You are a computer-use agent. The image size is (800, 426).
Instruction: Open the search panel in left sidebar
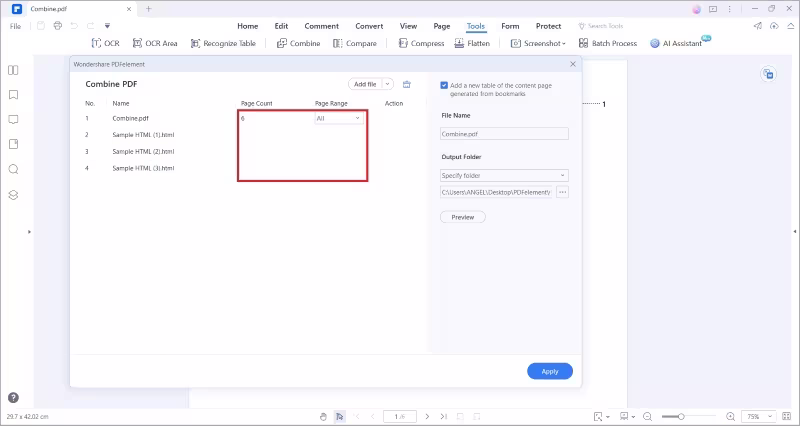tap(13, 169)
